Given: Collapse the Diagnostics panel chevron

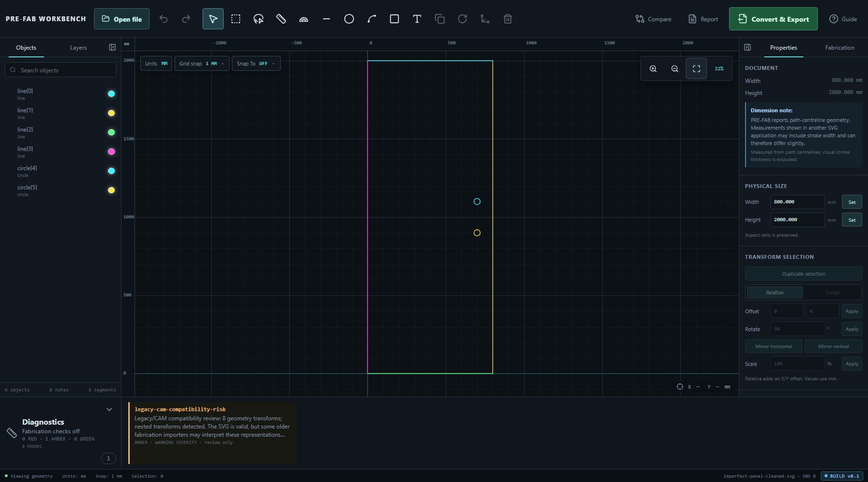Looking at the screenshot, I should tap(109, 409).
